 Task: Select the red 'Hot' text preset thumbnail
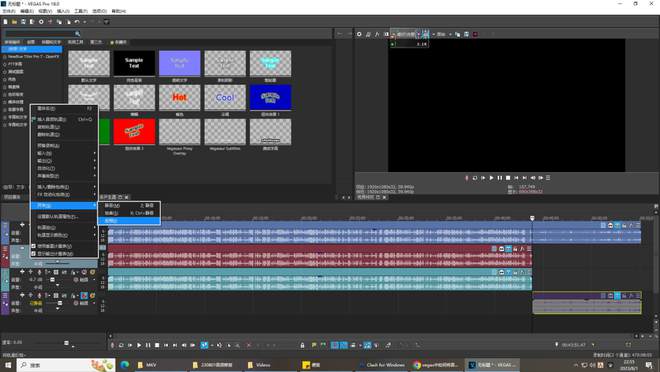point(180,98)
